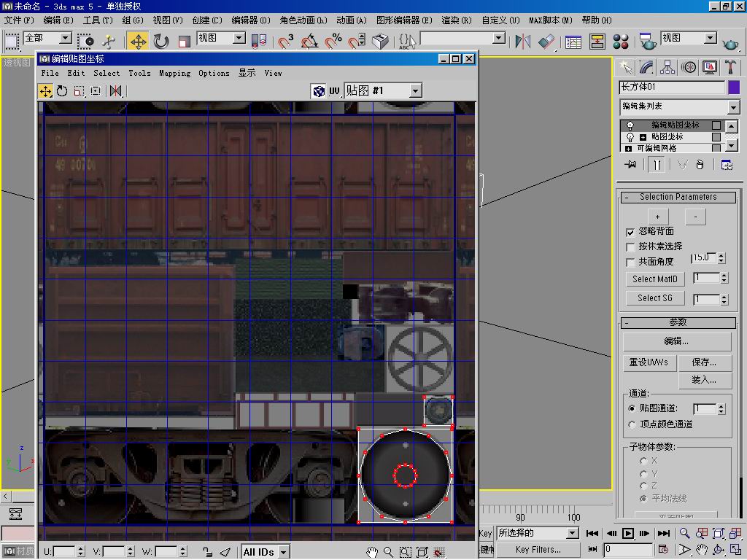Toggle the lock selection icon in UV editor
The image size is (747, 560).
point(207,552)
